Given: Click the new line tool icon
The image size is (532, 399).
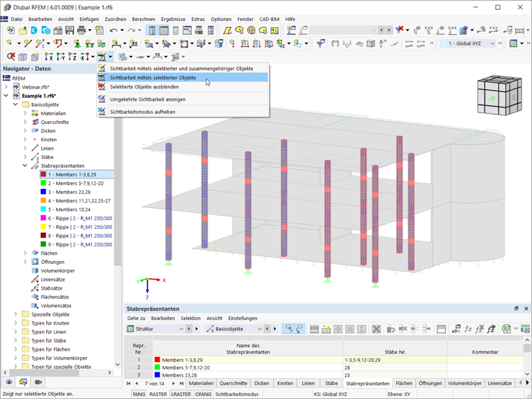Looking at the screenshot, I should pos(28,43).
